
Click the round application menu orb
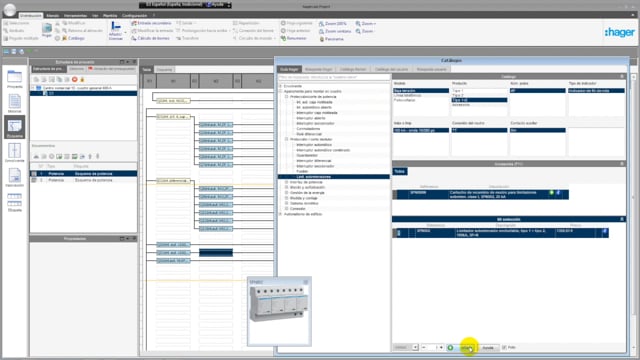9,9
